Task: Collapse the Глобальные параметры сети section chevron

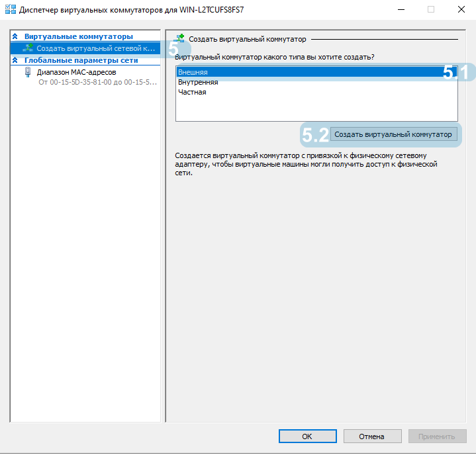Action: click(15, 60)
